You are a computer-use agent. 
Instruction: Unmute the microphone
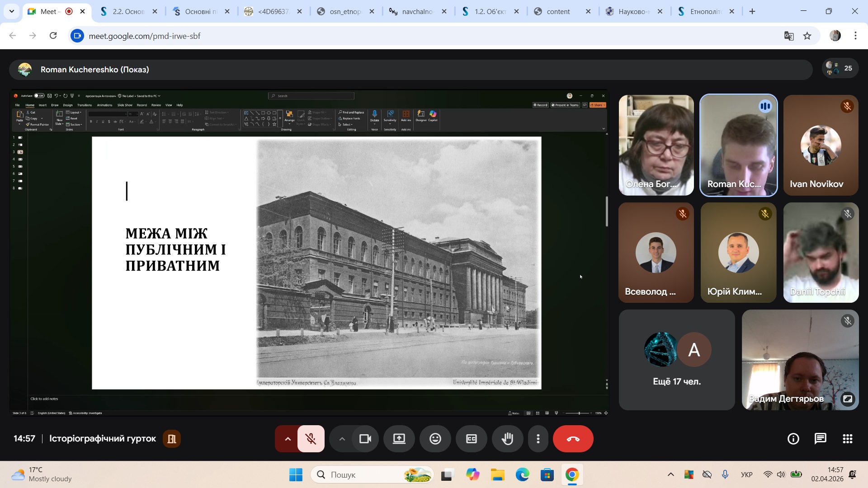[311, 439]
